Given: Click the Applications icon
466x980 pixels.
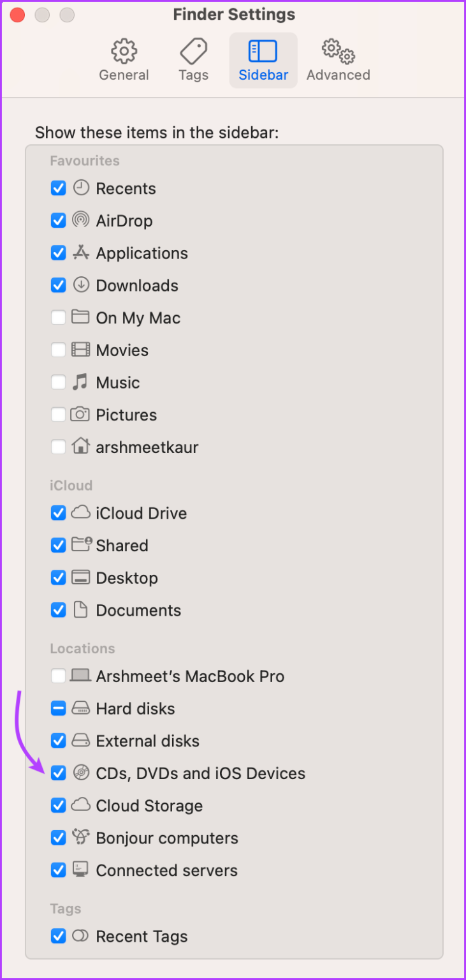Looking at the screenshot, I should pos(81,253).
